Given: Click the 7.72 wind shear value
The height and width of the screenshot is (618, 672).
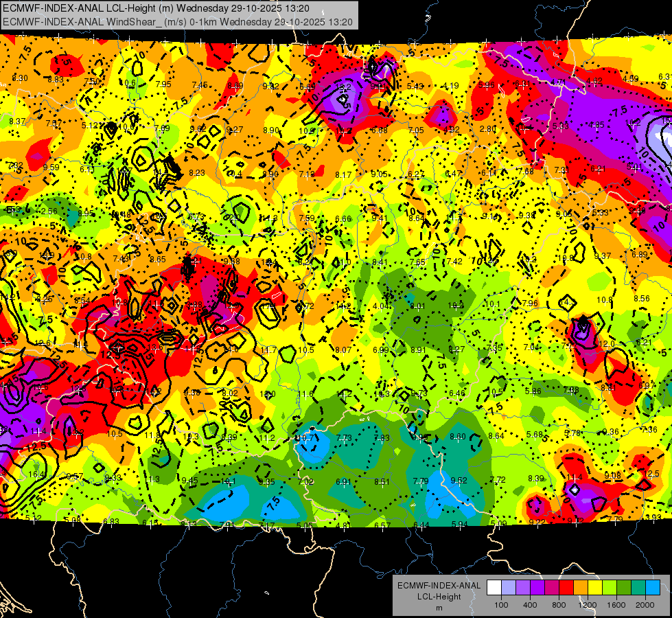Looking at the screenshot, I should tap(498, 479).
